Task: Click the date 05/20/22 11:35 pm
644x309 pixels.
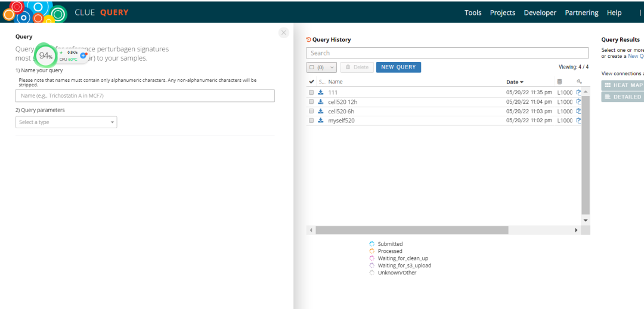Action: coord(529,92)
